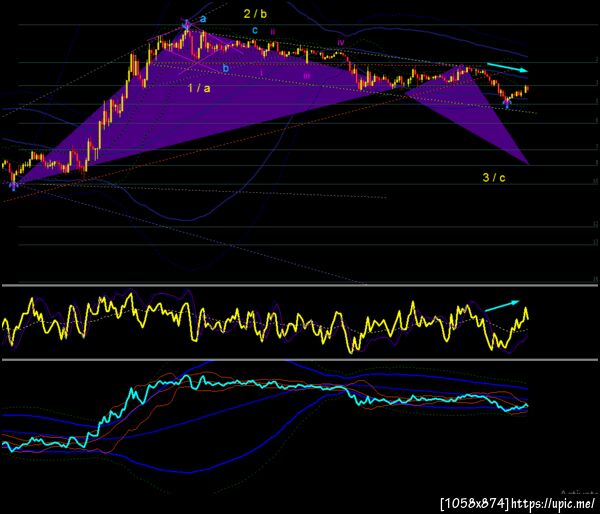Select the yellow "3 / c" wave label
This screenshot has width=600, height=514.
click(x=494, y=177)
